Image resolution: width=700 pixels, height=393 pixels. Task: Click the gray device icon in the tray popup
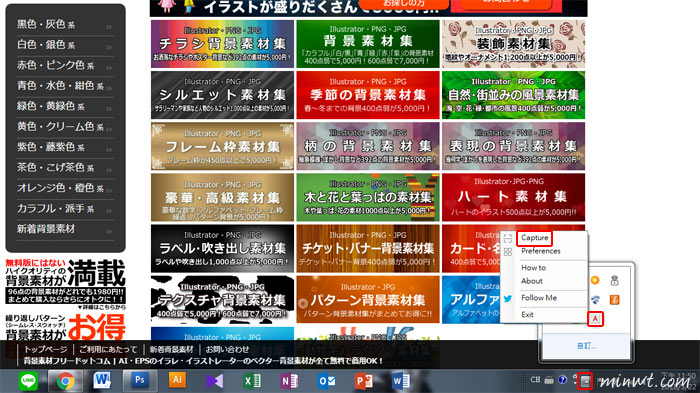coord(614,280)
